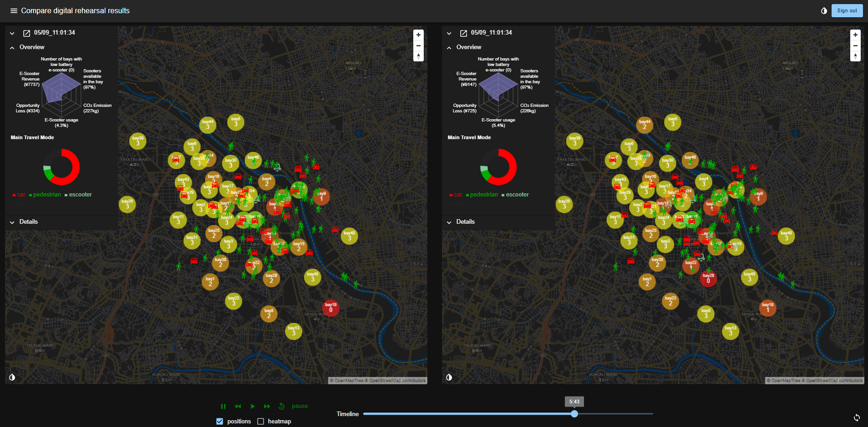Collapse the right 05/09_11:01:34 panel chevron
The image size is (868, 427).
point(449,33)
